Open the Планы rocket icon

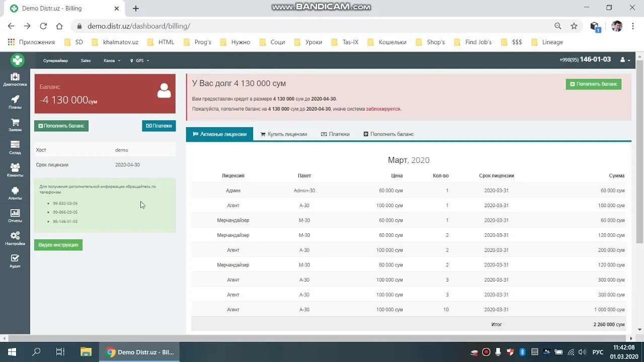point(15,102)
